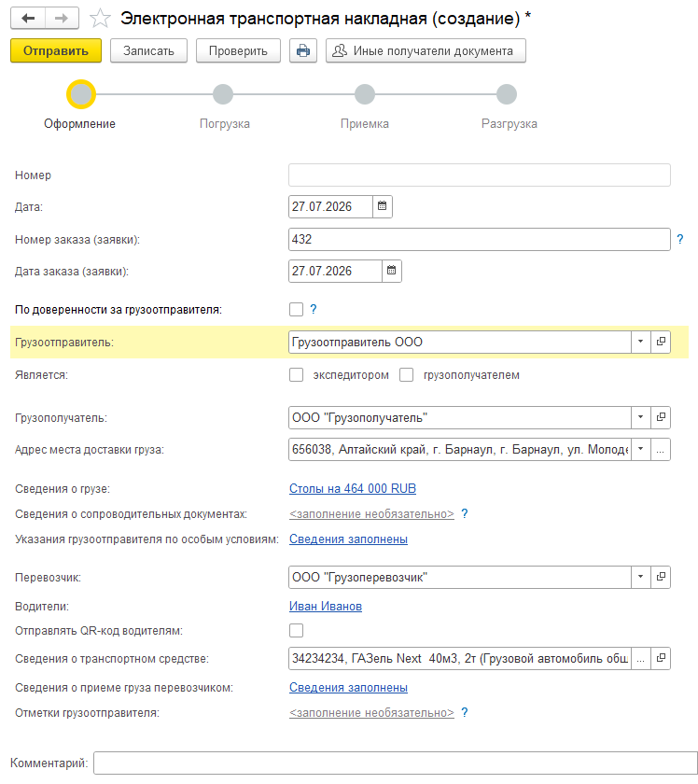The image size is (698, 784).
Task: Click the Дата field showing 27.07.2026
Action: pyautogui.click(x=331, y=206)
